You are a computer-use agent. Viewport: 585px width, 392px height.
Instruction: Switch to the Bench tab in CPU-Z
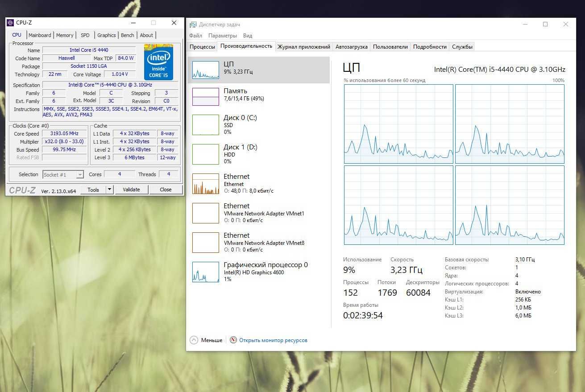click(128, 35)
